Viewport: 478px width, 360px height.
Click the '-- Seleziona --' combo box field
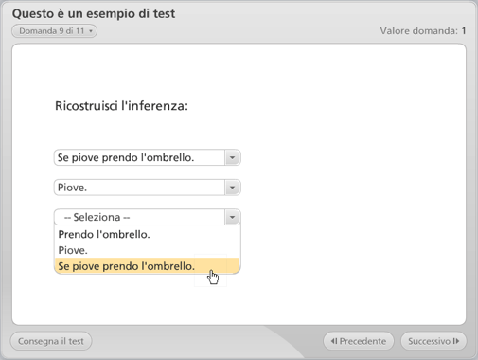pos(147,217)
